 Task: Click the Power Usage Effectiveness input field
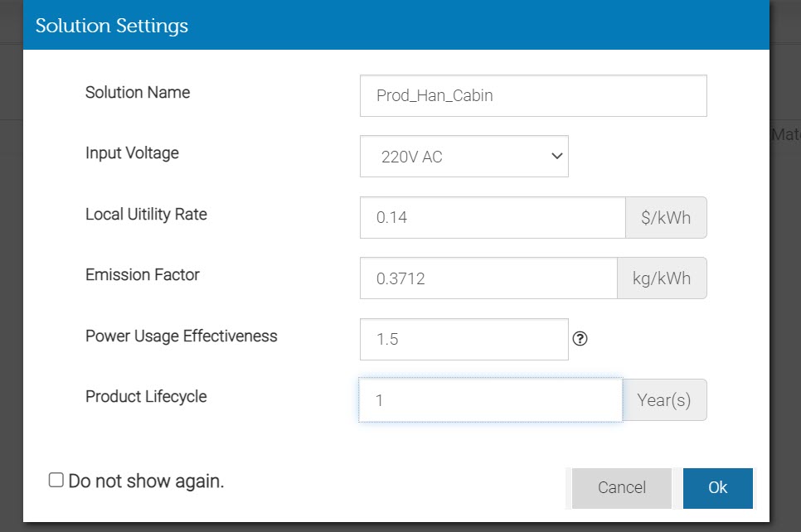(x=464, y=340)
